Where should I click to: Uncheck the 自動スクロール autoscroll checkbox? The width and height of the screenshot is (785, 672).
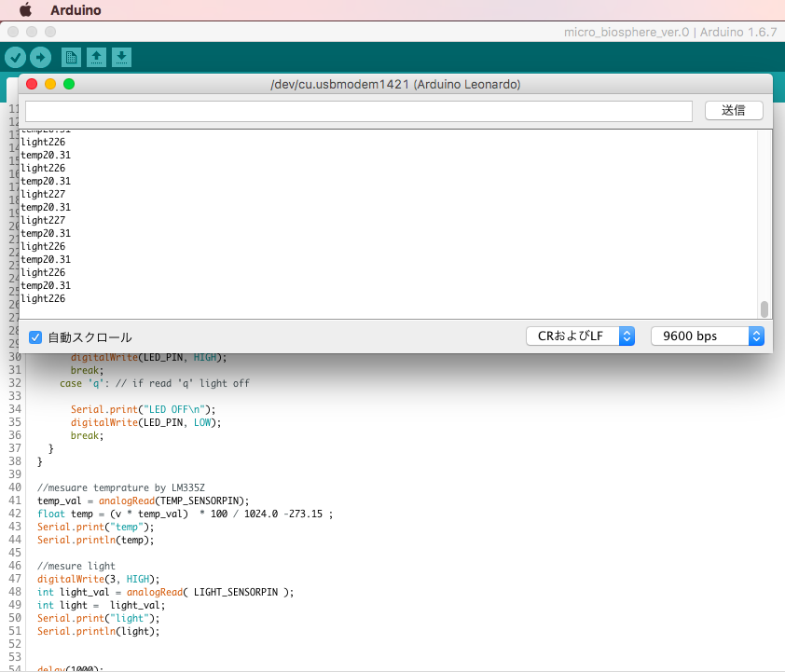(x=35, y=337)
